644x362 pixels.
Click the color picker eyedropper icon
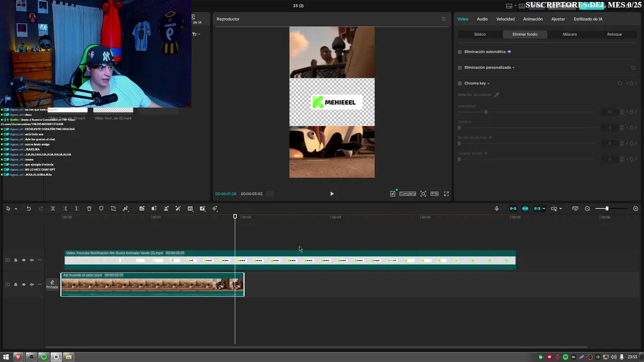[x=497, y=95]
